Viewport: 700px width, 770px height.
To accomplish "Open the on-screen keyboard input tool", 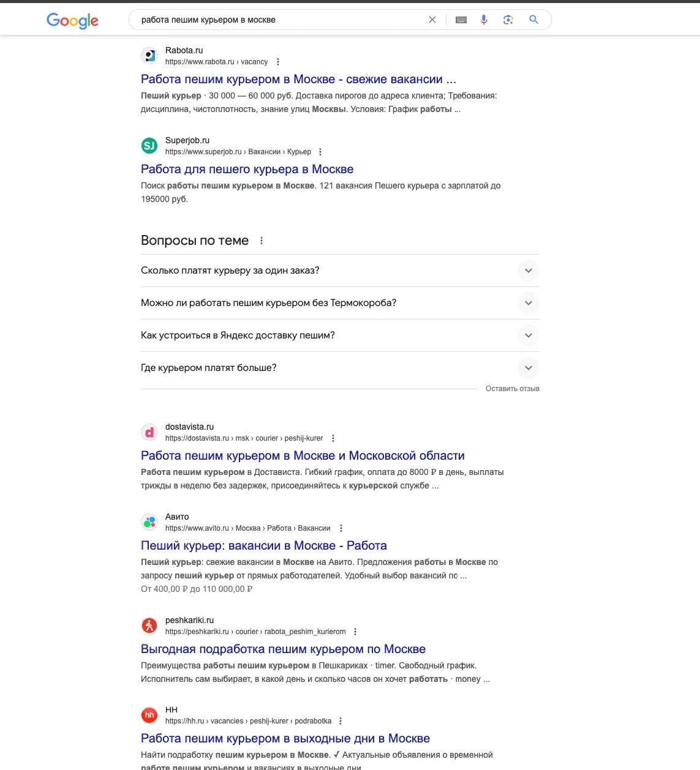I will pyautogui.click(x=461, y=20).
